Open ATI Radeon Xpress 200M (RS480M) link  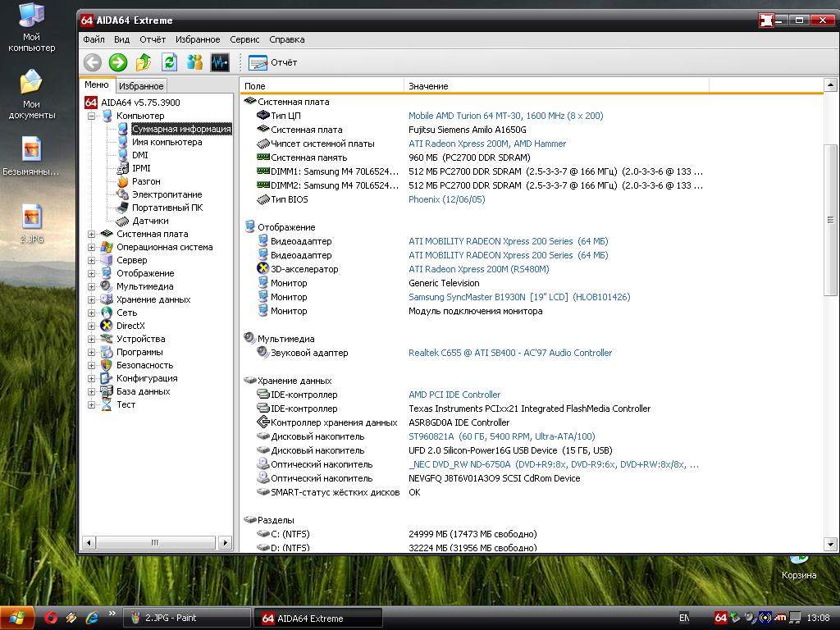coord(479,269)
